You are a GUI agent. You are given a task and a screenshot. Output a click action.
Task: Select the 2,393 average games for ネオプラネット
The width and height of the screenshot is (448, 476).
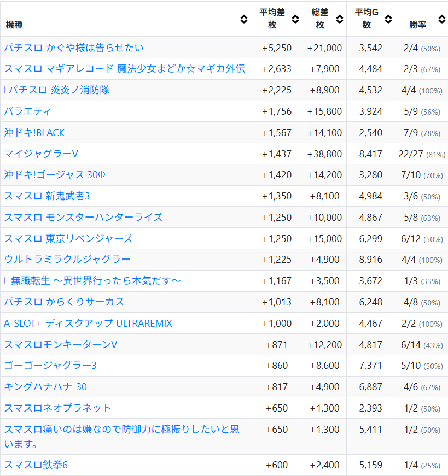(x=370, y=408)
